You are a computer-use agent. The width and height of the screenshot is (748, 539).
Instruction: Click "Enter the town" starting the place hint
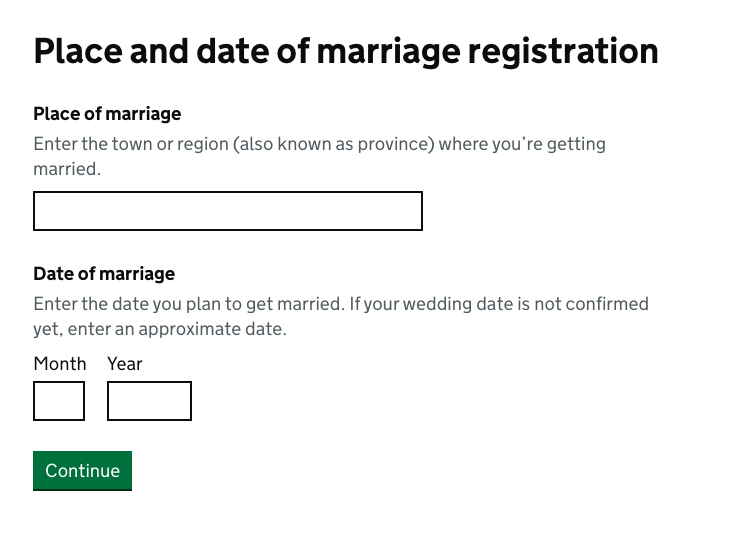tap(92, 144)
